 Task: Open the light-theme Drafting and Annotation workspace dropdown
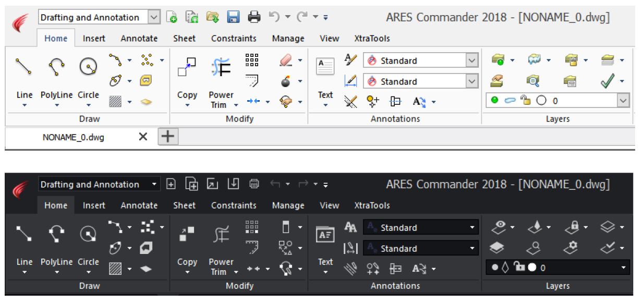click(154, 17)
